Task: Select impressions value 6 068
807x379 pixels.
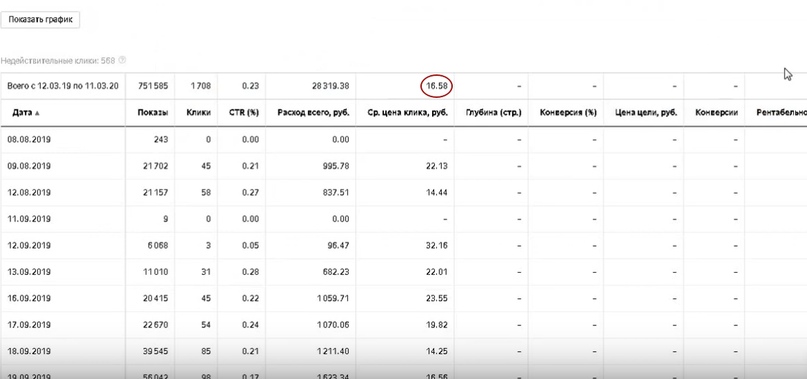Action: 157,246
